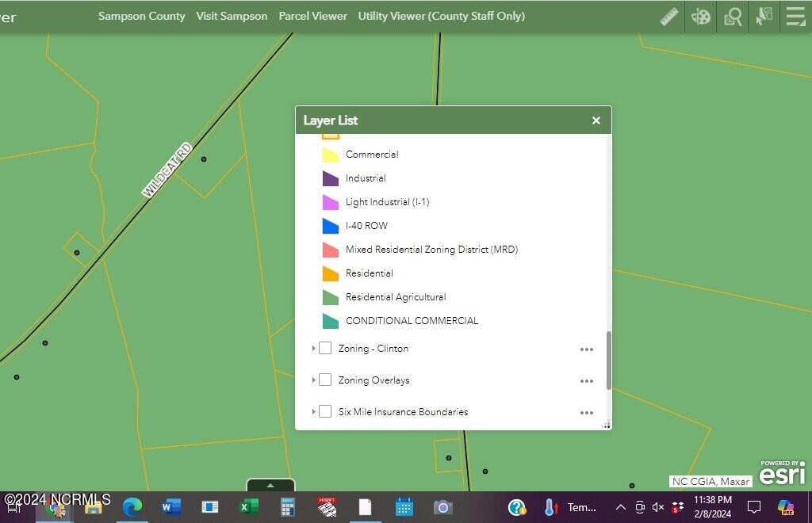
Task: Enable the Zoning - Clinton layer checkbox
Action: click(325, 349)
